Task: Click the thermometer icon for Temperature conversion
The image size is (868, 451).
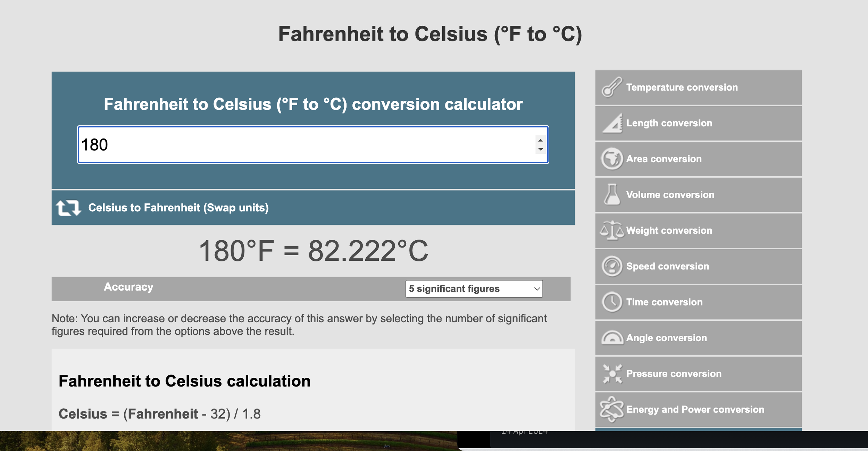Action: [x=612, y=87]
